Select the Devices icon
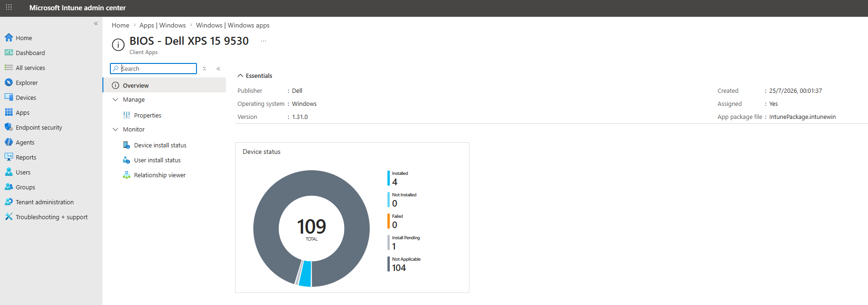 tap(9, 97)
